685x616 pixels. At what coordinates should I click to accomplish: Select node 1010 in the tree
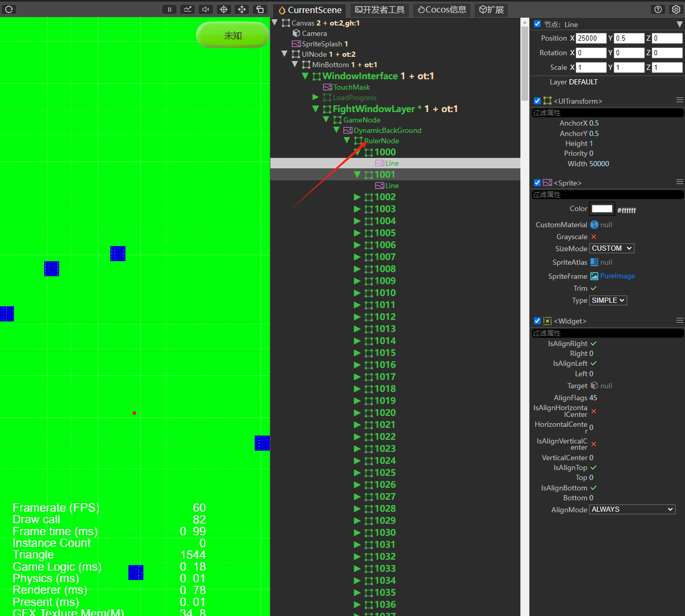coord(385,293)
